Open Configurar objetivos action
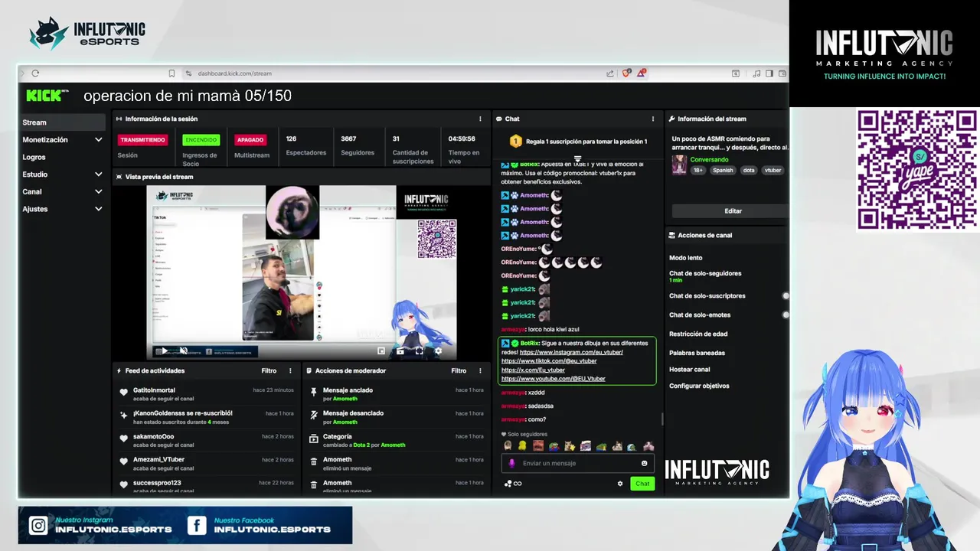Viewport: 980px width, 551px height. (x=699, y=386)
